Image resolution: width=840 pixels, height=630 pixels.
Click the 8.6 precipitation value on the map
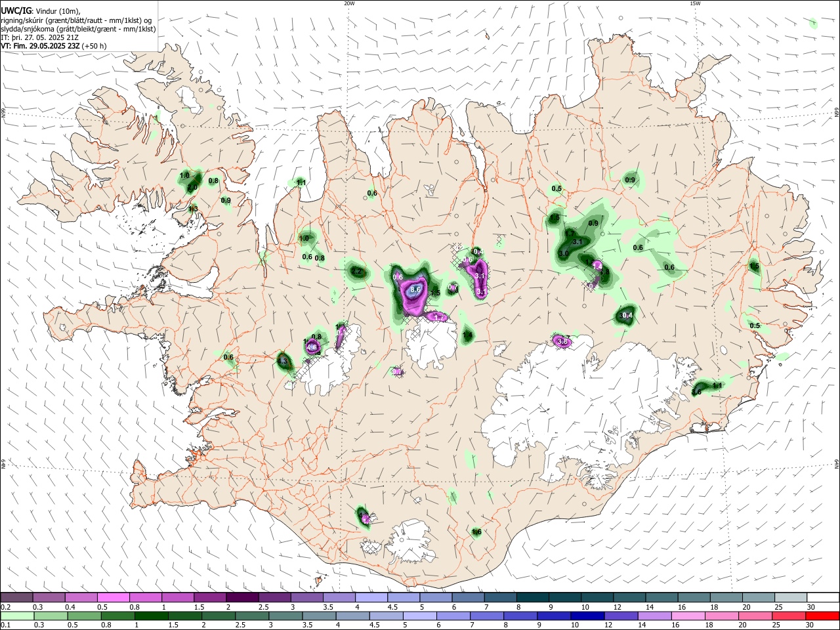[415, 289]
